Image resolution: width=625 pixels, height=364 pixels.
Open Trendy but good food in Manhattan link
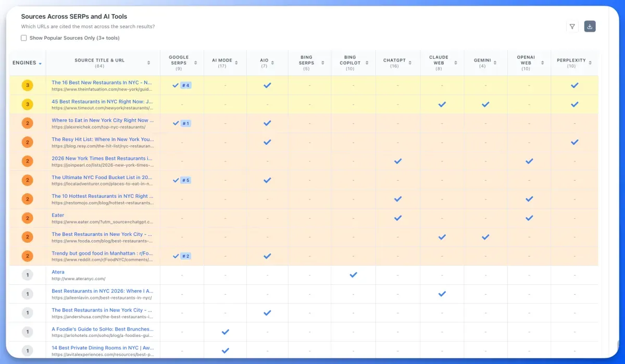pyautogui.click(x=103, y=253)
